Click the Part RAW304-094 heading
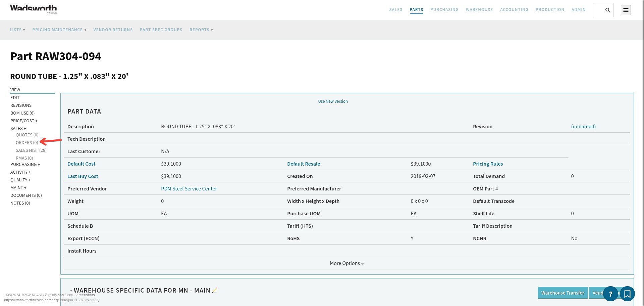 [x=56, y=56]
